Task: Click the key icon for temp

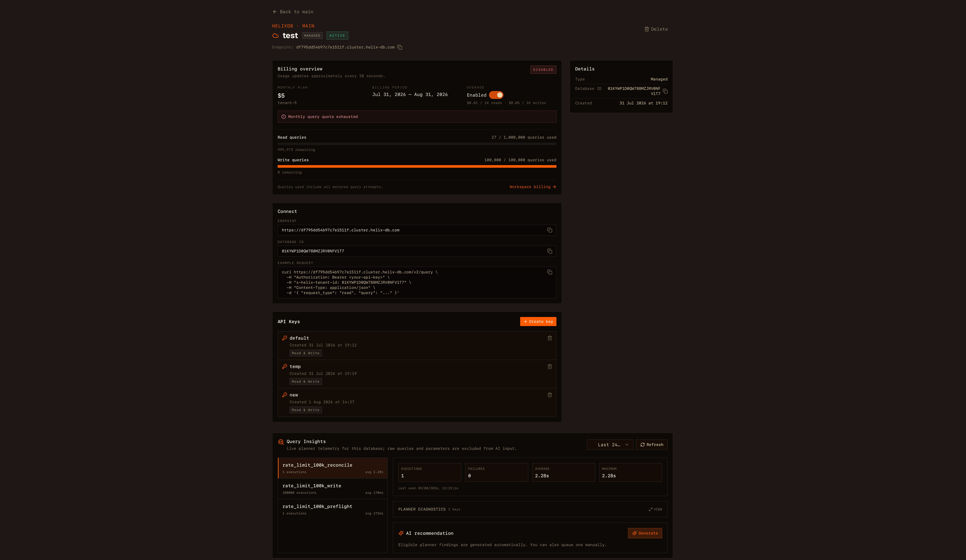Action: [x=284, y=367]
